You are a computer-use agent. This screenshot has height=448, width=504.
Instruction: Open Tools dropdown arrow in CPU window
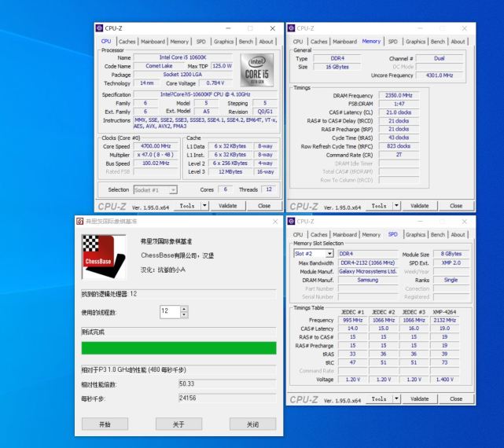(x=204, y=206)
